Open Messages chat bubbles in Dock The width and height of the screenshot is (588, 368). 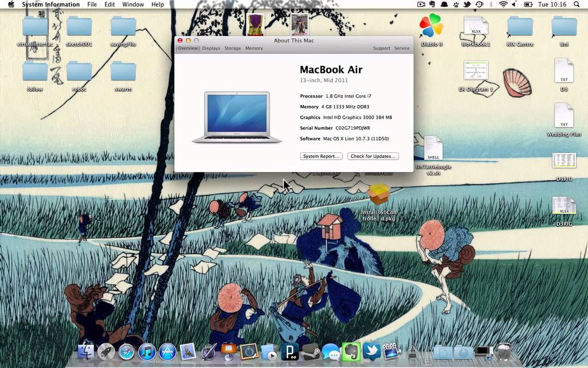click(331, 352)
